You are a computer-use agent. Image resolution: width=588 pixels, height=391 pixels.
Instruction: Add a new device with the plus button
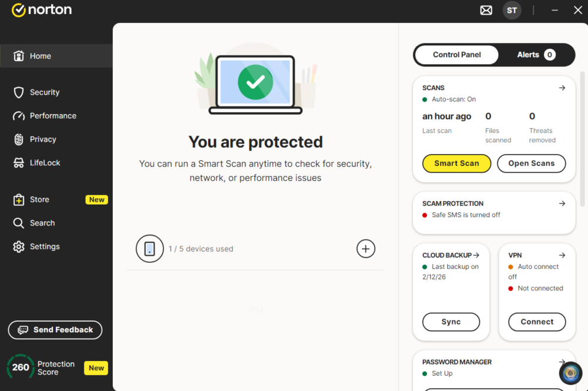tap(365, 249)
